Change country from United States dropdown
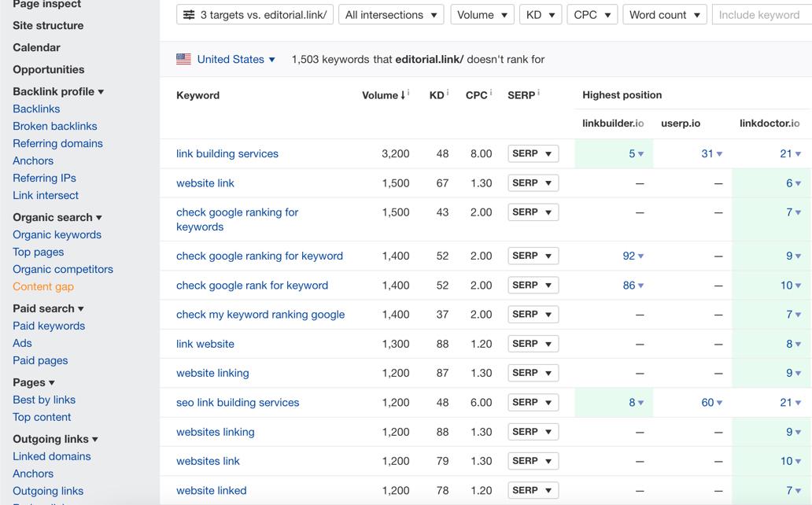Screen dimensions: 812x505 pos(235,60)
